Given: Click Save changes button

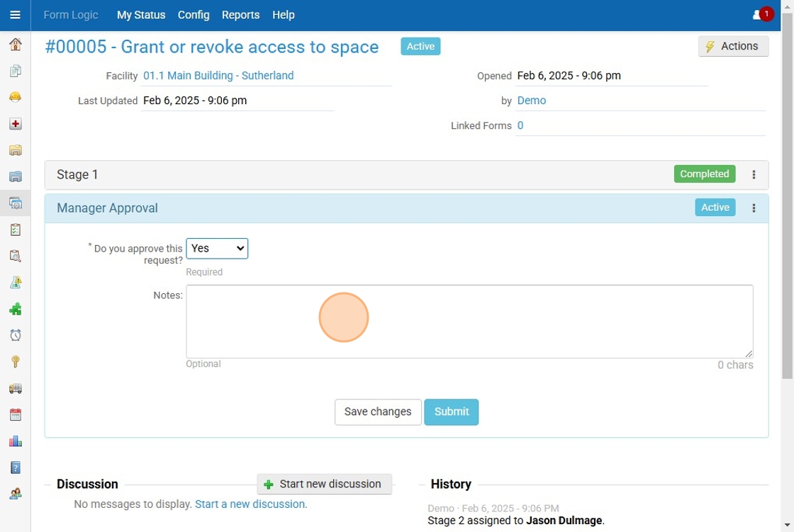Looking at the screenshot, I should (378, 412).
